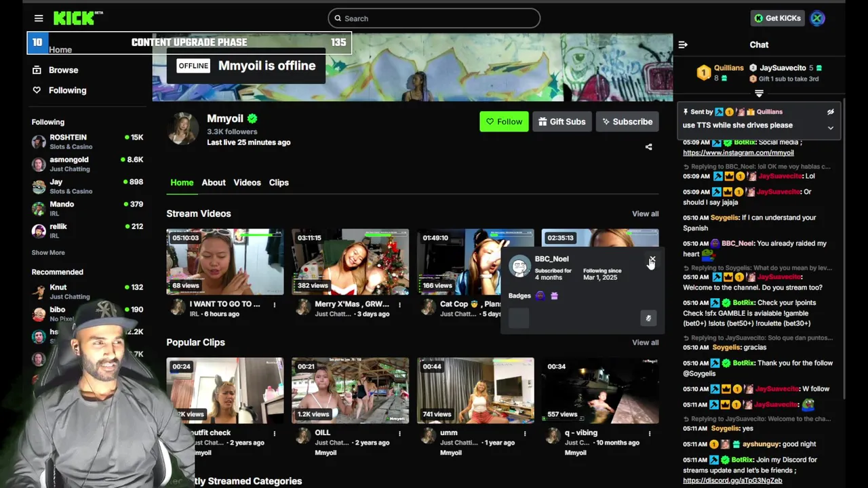Click the share icon below the Subscribe button
This screenshot has height=488, width=868.
[648, 146]
